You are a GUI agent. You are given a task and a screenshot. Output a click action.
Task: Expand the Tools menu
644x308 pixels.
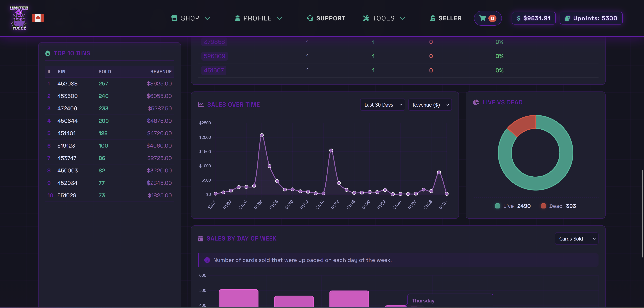pyautogui.click(x=384, y=18)
